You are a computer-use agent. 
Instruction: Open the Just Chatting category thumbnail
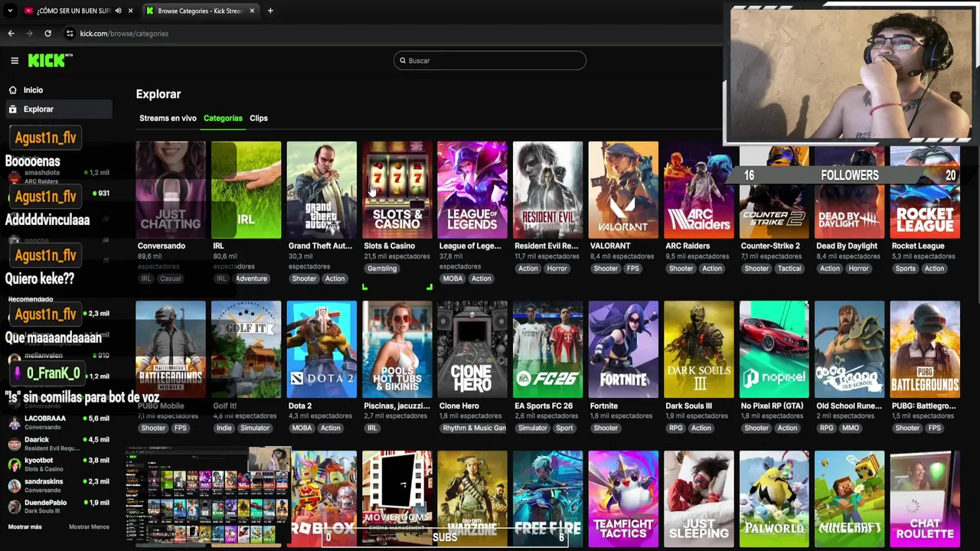point(171,189)
